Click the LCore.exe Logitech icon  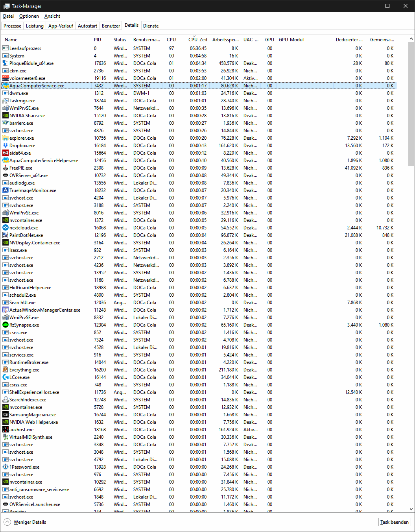[6, 377]
